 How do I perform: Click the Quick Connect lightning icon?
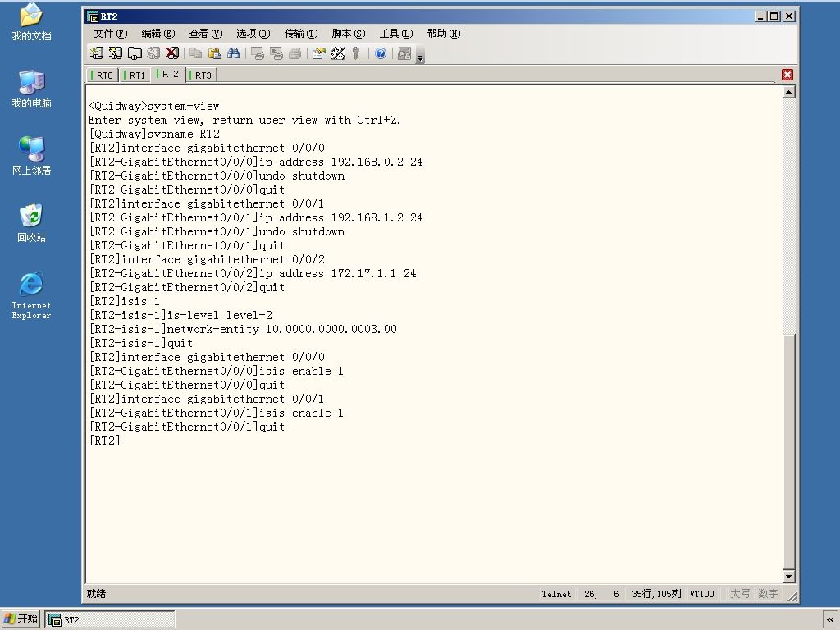click(x=115, y=53)
